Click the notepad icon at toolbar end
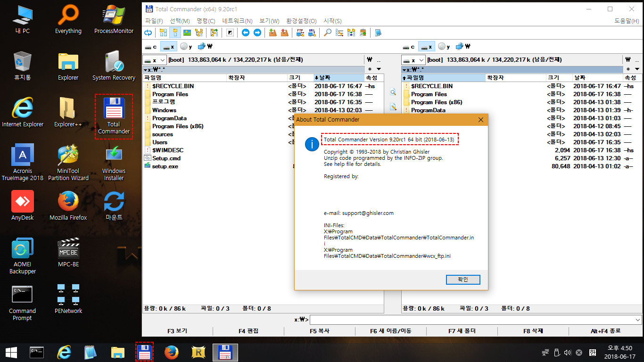The width and height of the screenshot is (644, 362). pos(378,33)
